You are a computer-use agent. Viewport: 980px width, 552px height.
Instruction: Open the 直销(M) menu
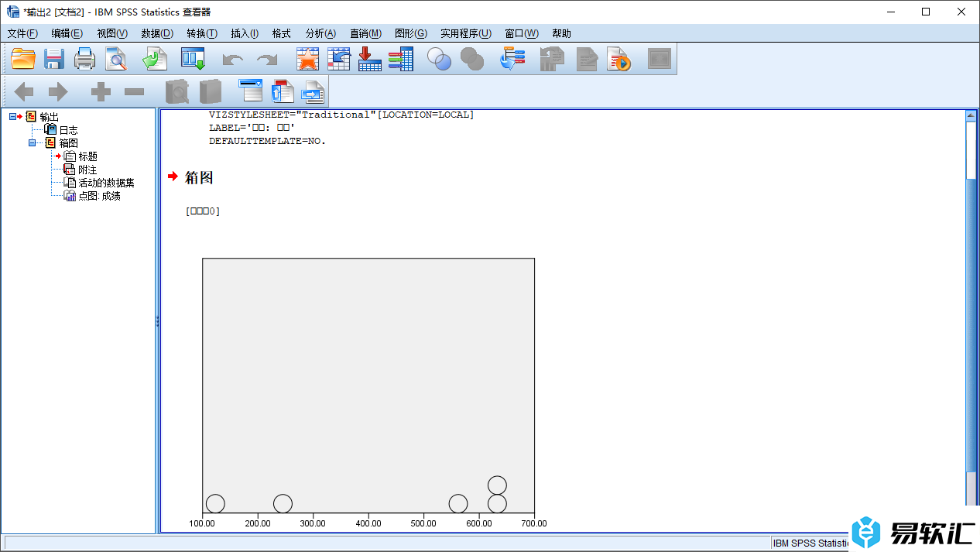pyautogui.click(x=365, y=33)
